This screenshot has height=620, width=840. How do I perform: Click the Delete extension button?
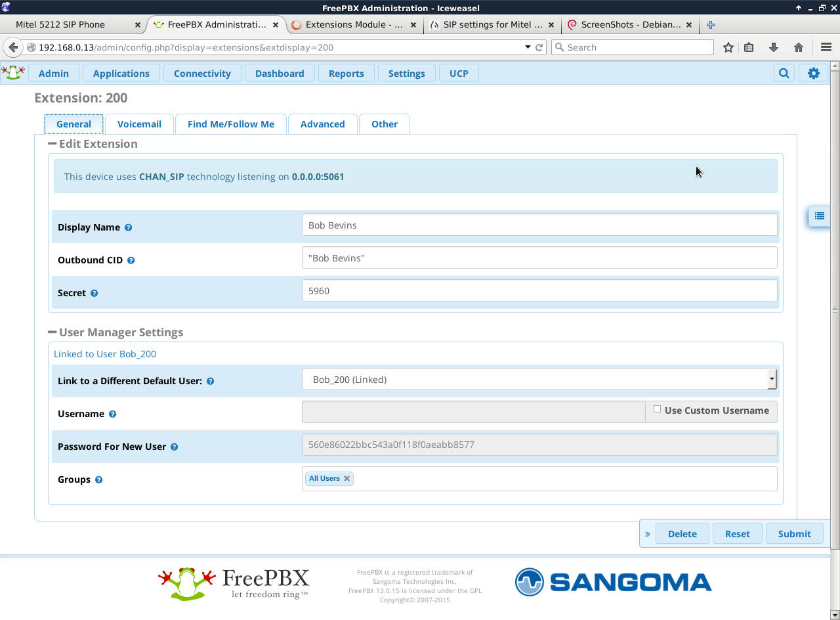point(682,534)
